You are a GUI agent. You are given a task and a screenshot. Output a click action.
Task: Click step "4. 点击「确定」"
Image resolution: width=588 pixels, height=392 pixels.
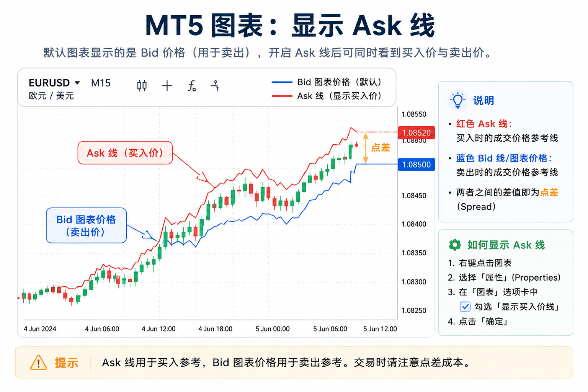click(x=478, y=321)
